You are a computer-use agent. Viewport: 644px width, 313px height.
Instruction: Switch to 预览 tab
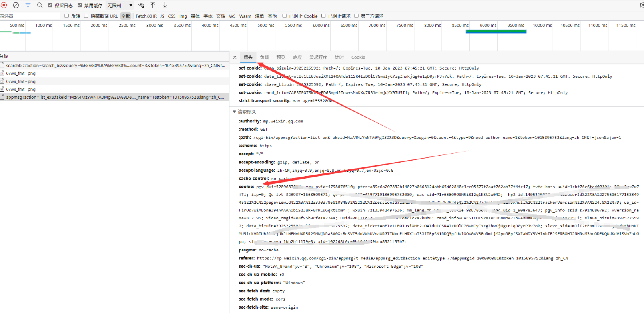281,57
